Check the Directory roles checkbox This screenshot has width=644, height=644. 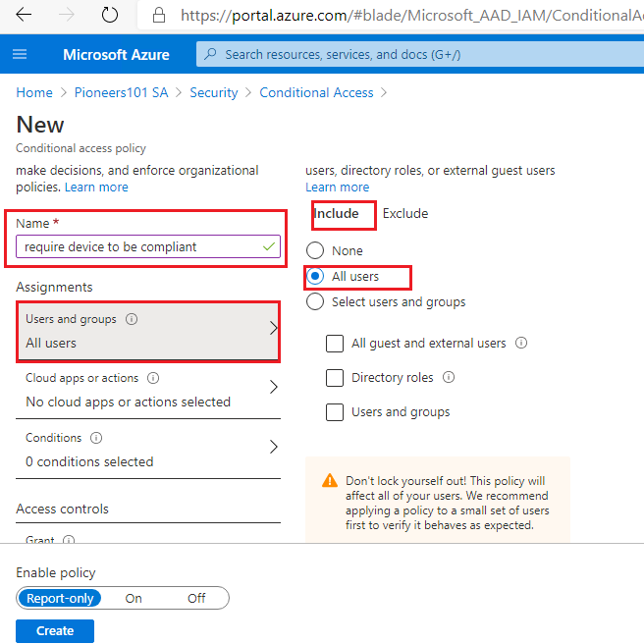coord(335,378)
